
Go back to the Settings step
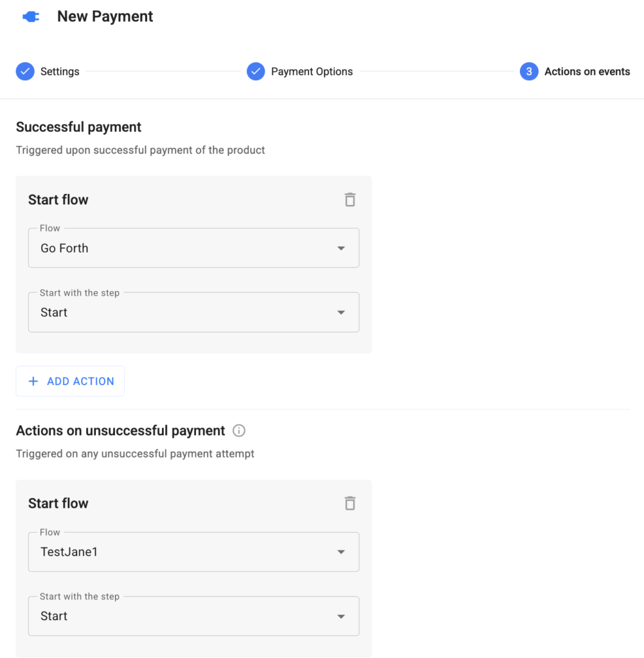[60, 71]
